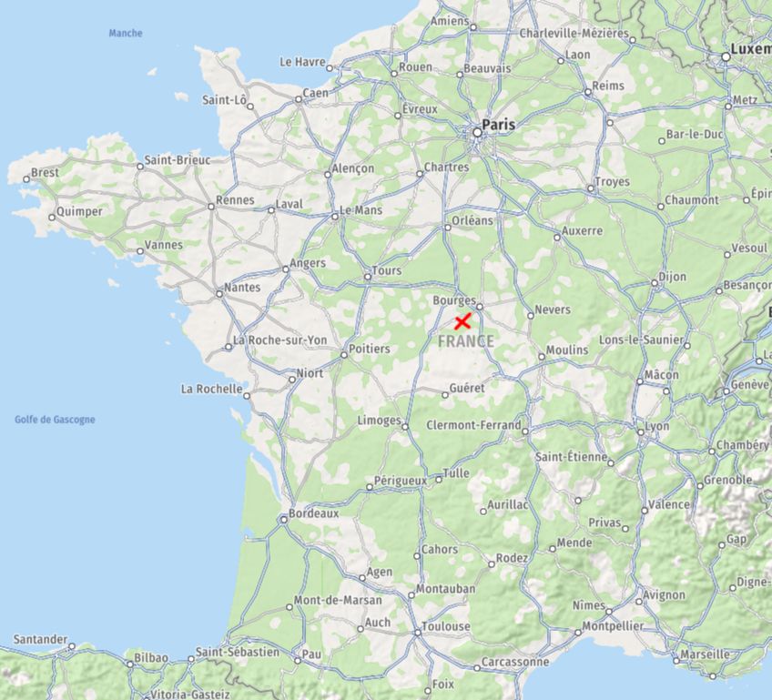Select the Toulouse city dot
Viewport: 772px width, 700px height.
(x=418, y=633)
